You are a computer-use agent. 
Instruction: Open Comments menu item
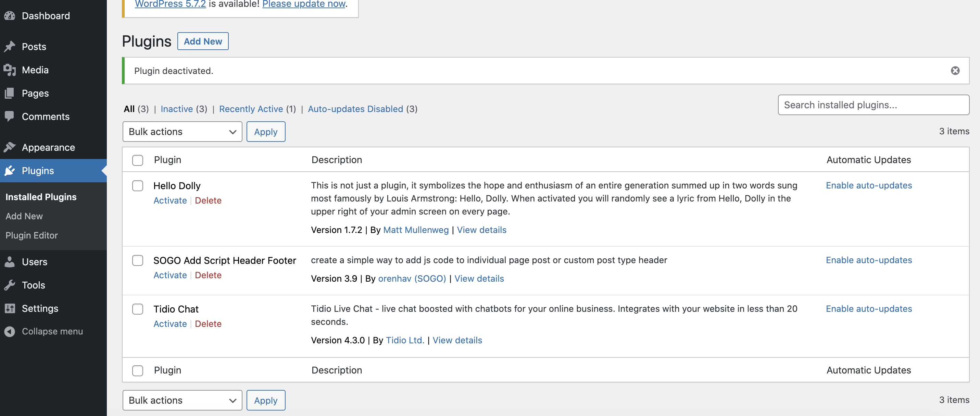point(53,117)
